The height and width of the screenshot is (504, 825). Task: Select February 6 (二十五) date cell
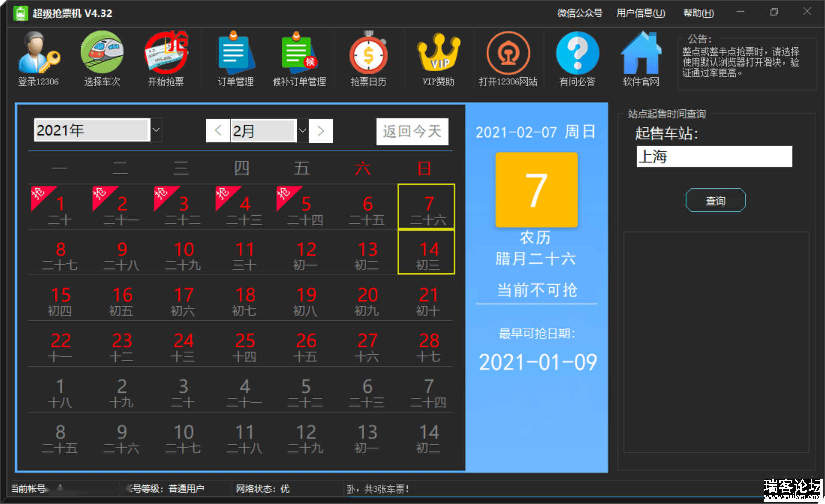point(367,207)
